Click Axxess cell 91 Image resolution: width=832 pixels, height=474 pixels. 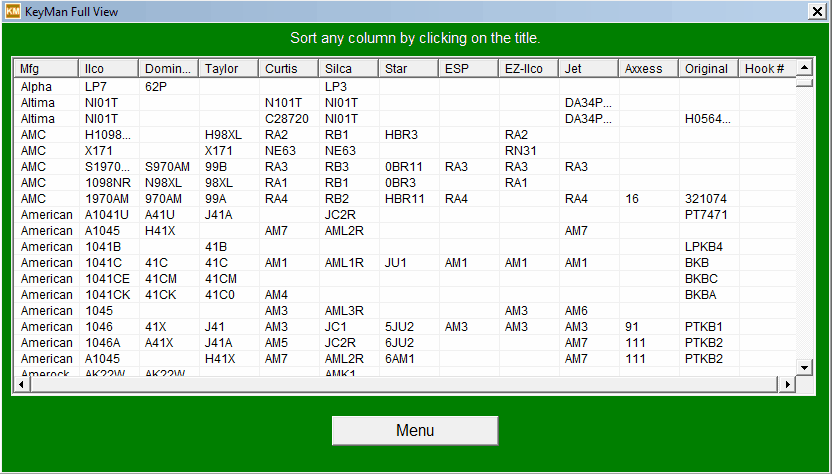pos(632,326)
